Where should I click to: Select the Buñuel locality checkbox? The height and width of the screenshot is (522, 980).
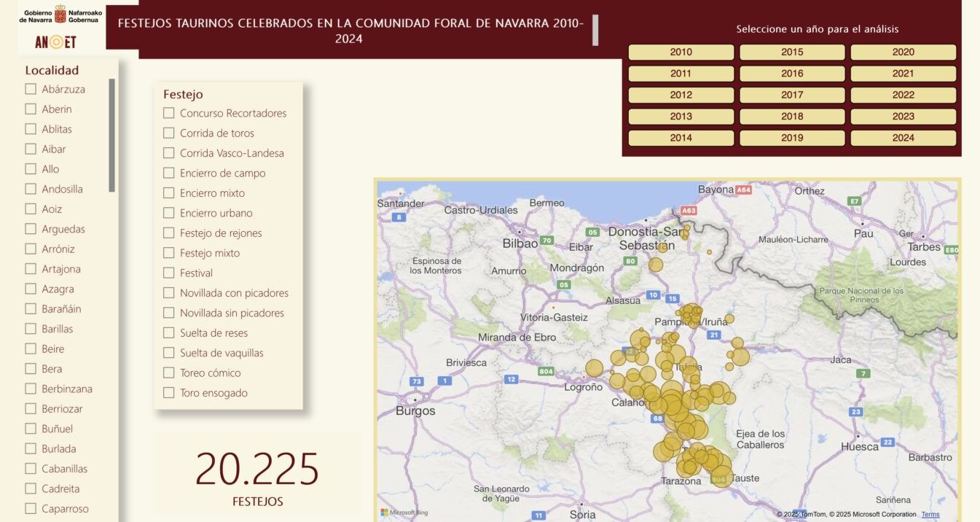(x=31, y=429)
